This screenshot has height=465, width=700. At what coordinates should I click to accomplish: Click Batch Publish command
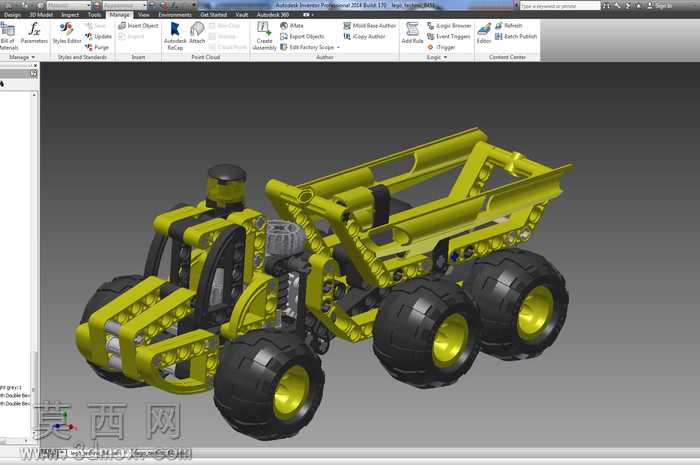pos(516,37)
